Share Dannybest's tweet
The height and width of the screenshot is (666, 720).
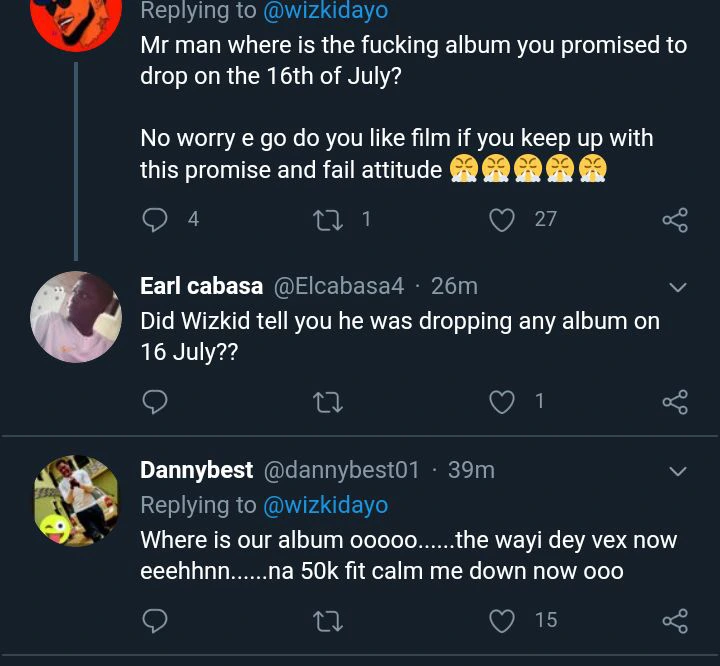[675, 621]
